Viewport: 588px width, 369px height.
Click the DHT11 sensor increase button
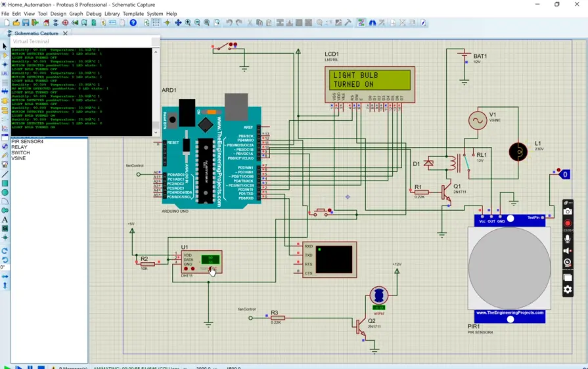click(186, 269)
